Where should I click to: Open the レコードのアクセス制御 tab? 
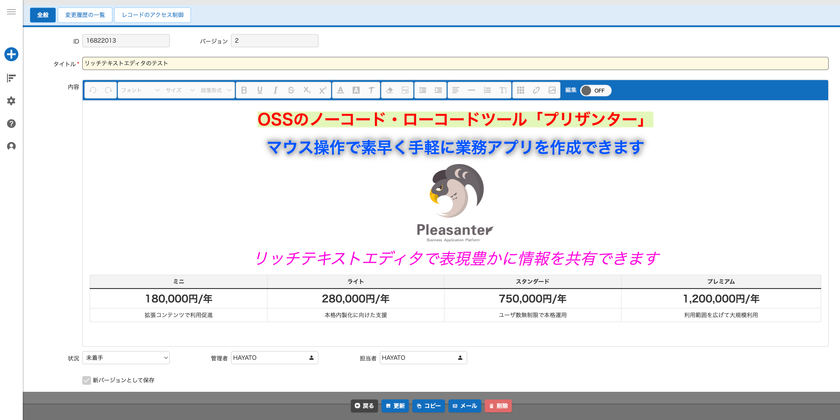coord(152,15)
